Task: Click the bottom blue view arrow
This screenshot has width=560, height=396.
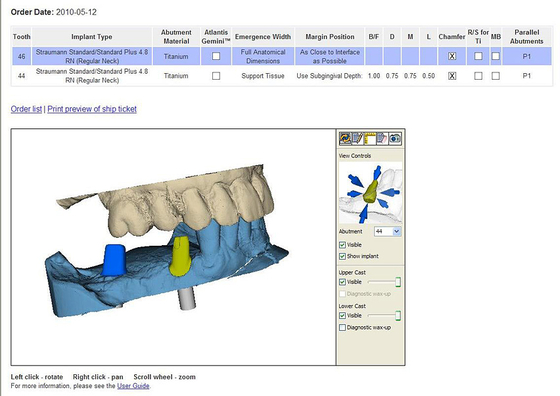Action: click(363, 214)
